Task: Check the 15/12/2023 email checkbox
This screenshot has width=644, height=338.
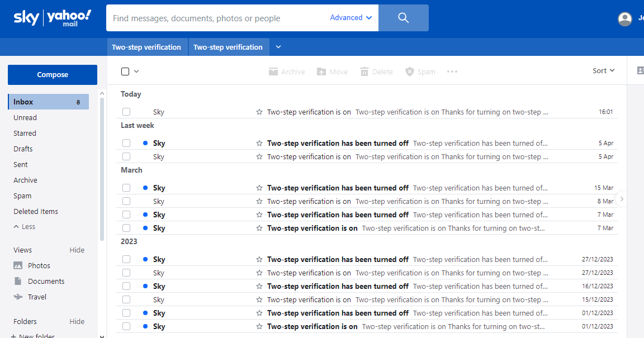Action: tap(126, 300)
